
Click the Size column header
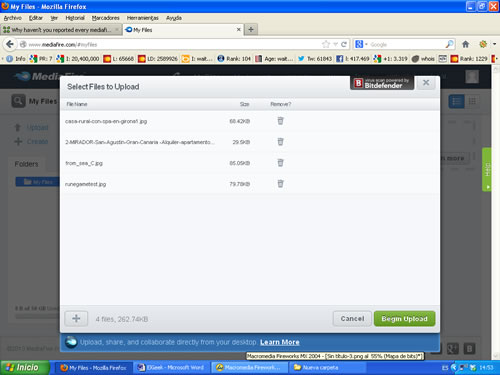244,104
